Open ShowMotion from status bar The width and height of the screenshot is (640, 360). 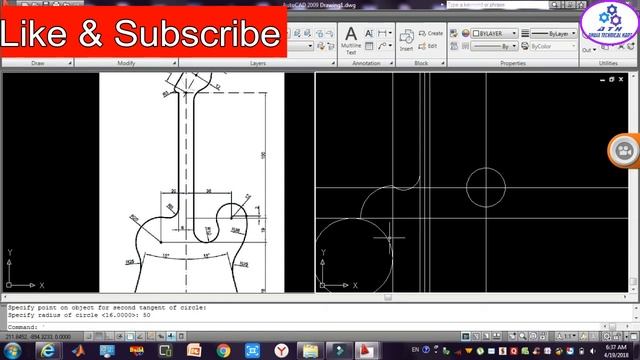pos(543,336)
